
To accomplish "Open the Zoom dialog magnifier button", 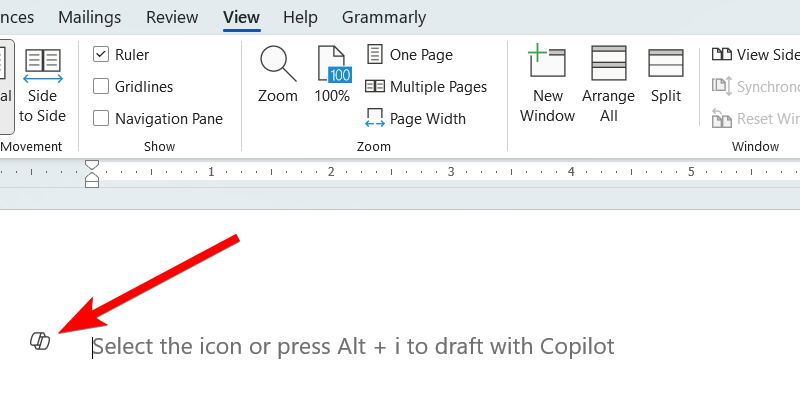I will point(278,74).
